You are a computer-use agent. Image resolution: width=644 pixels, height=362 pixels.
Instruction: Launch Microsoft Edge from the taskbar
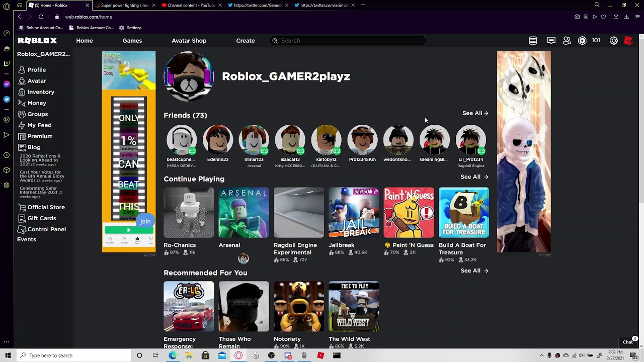(x=173, y=355)
